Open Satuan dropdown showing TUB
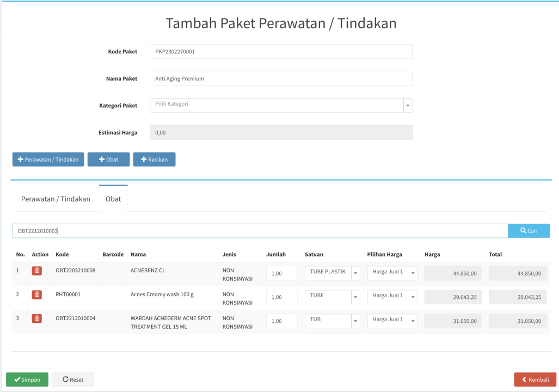Viewport: 559px width, 392px height. click(332, 321)
